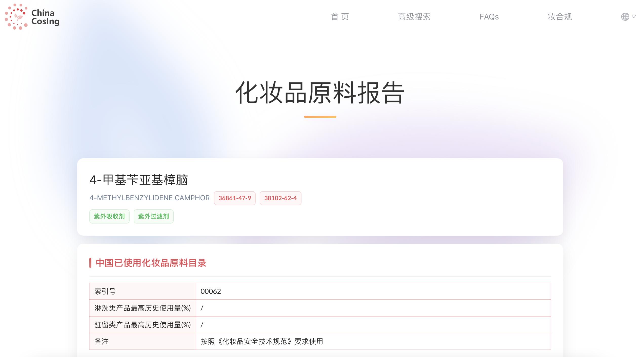644x357 pixels.
Task: Click the 紫外吸收剂 green tag
Action: [109, 216]
